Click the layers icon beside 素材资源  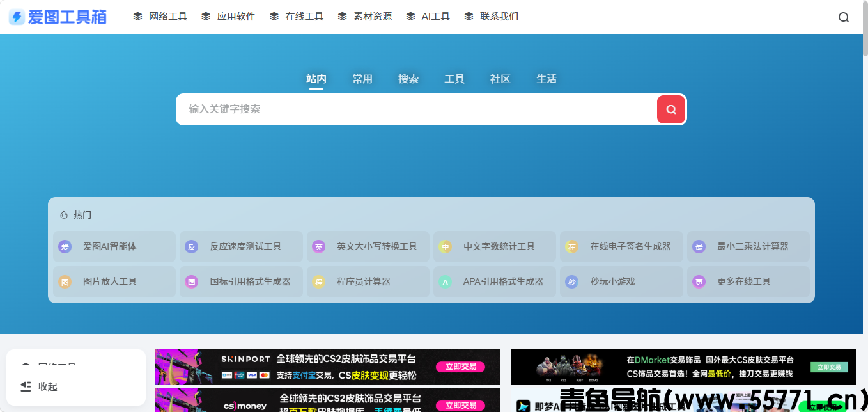(x=343, y=17)
